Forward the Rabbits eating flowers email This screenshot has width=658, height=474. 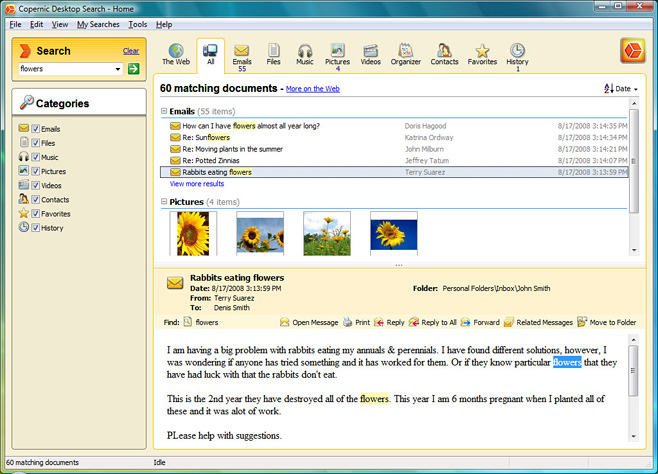pos(479,323)
